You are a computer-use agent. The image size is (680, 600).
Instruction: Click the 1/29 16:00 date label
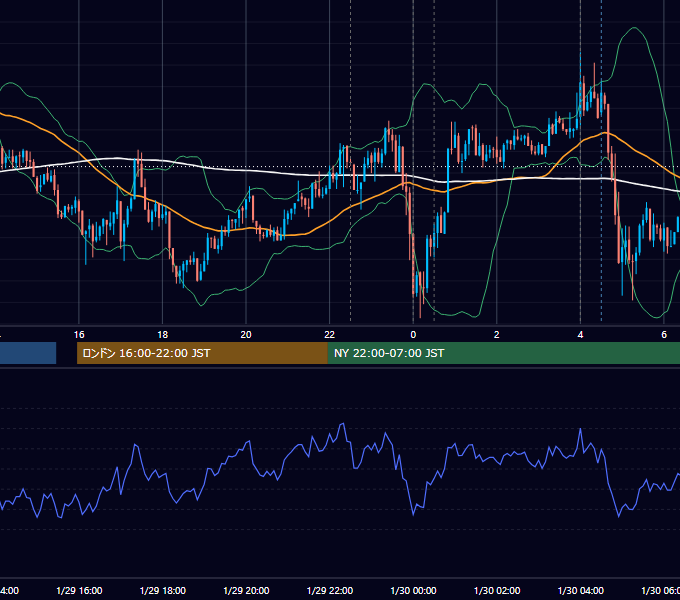[x=79, y=591]
